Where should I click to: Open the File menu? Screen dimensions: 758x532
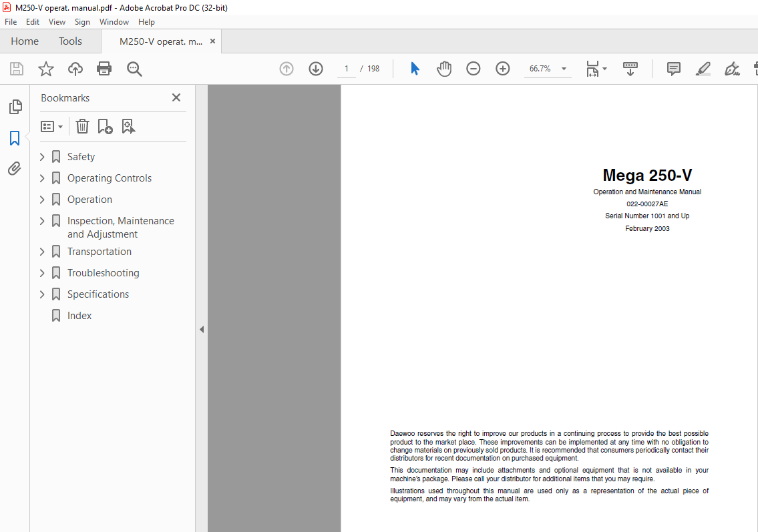[x=11, y=22]
